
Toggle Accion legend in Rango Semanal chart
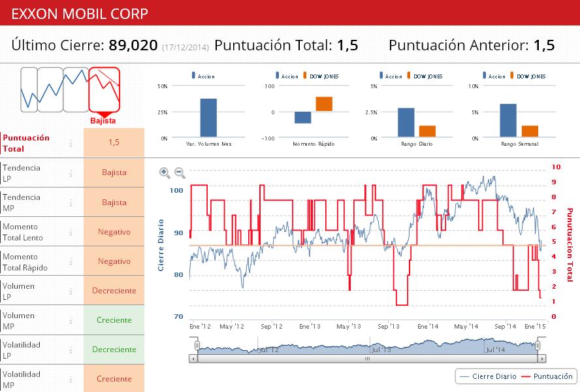point(494,76)
